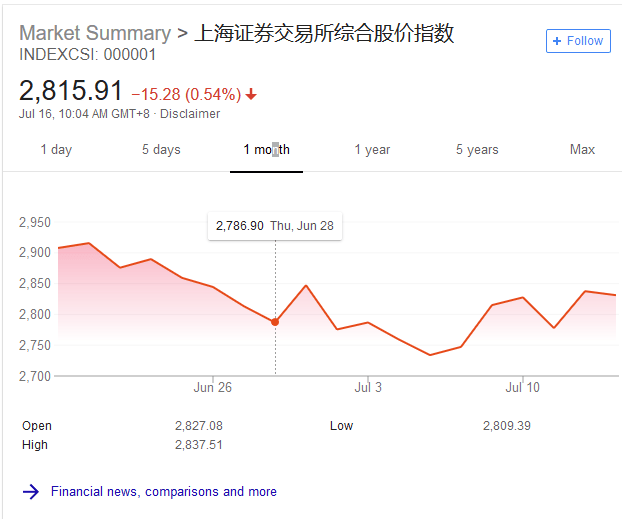622x519 pixels.
Task: Click the 上海证券交易所综合股价指数 index title
Action: click(x=324, y=33)
